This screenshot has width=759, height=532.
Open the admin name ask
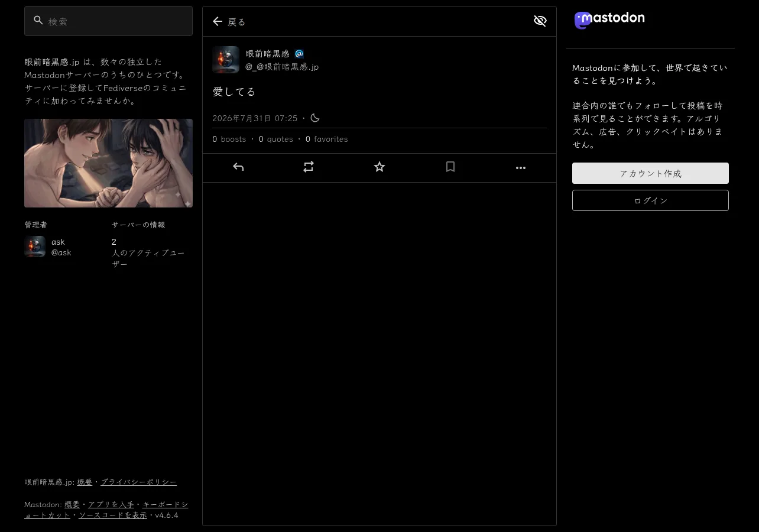click(x=58, y=242)
